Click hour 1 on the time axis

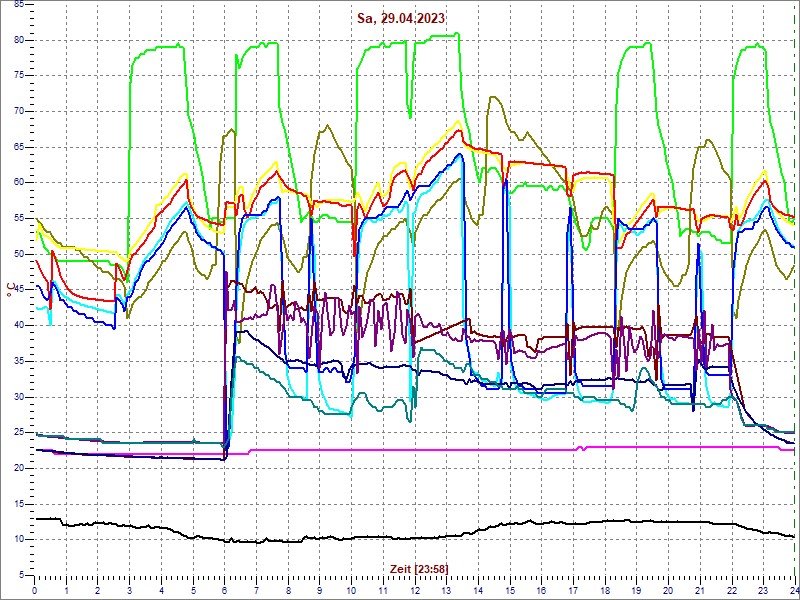click(x=66, y=590)
